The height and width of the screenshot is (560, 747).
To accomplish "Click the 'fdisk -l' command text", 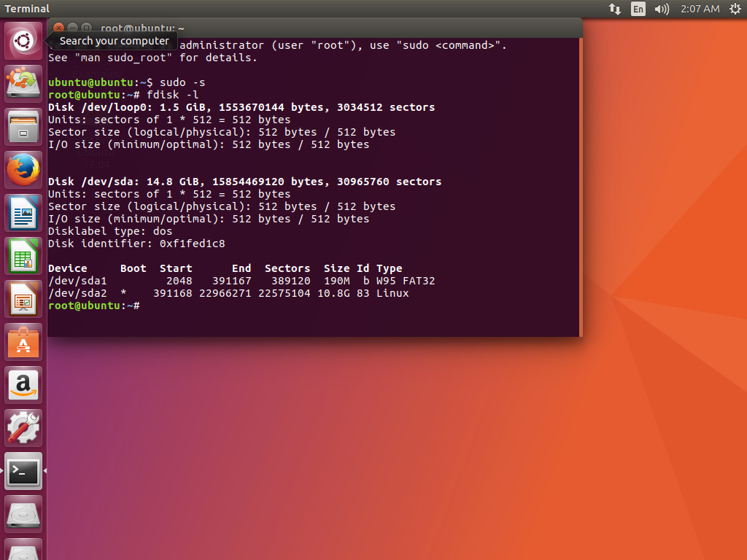I will (172, 95).
